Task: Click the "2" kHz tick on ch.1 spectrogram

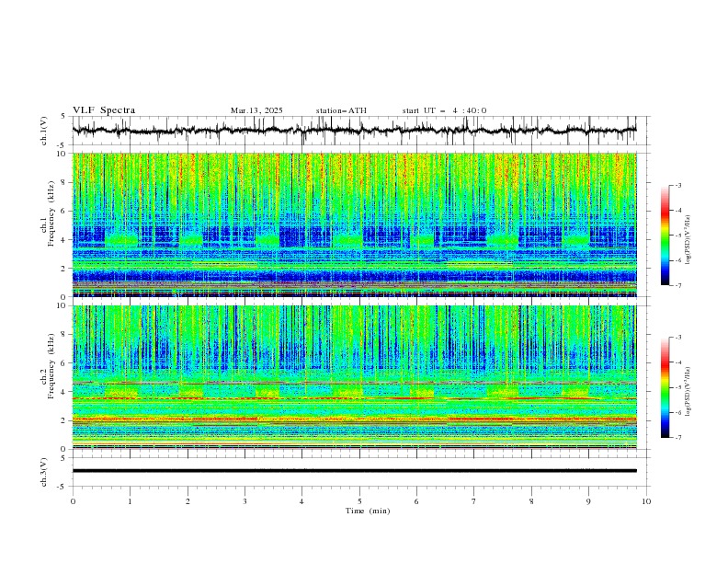Action: (64, 269)
